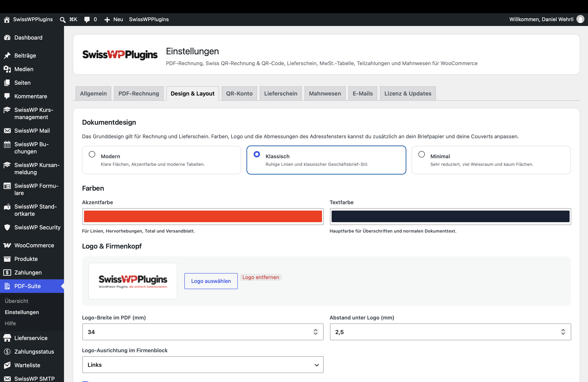Click the Logo-Breite stepper arrows

pyautogui.click(x=315, y=332)
